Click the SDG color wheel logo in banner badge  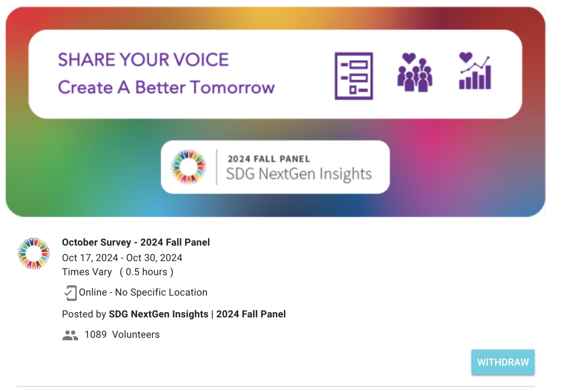click(x=188, y=167)
